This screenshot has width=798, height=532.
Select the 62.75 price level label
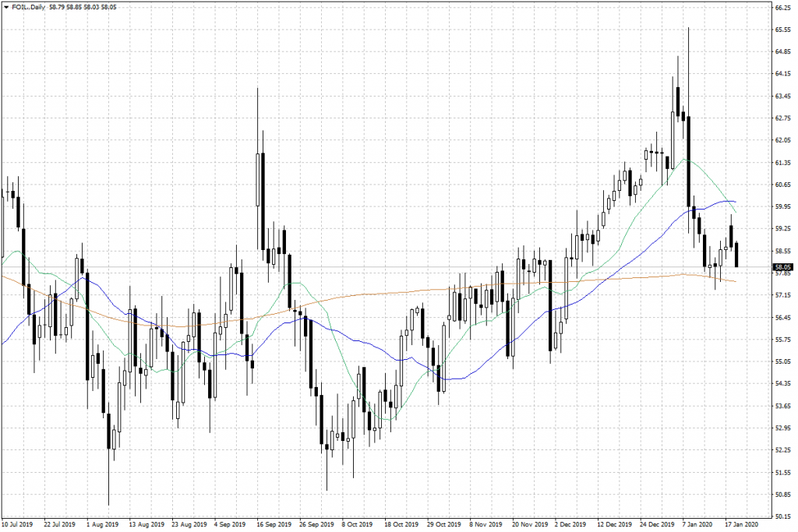(783, 118)
